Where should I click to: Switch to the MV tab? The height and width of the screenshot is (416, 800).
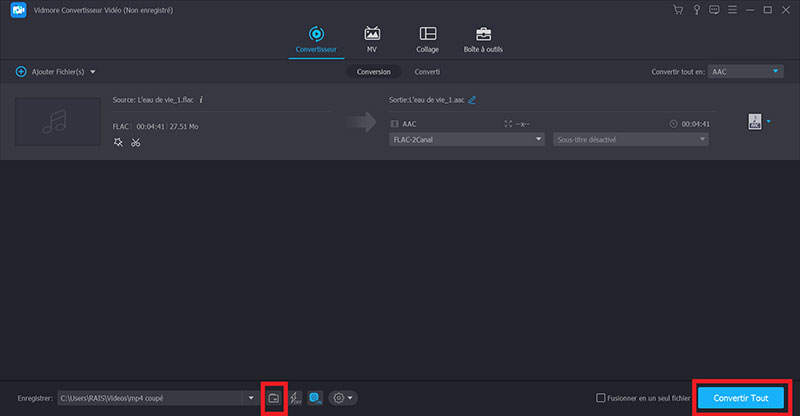click(x=372, y=39)
